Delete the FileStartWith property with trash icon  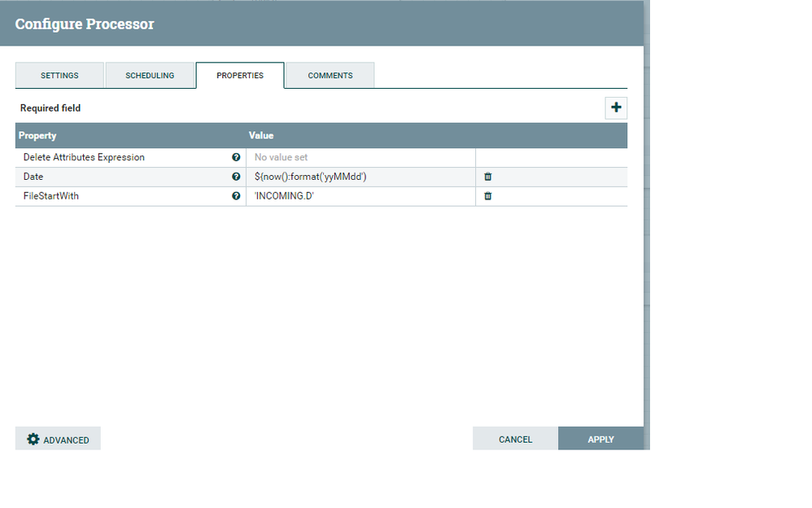click(488, 196)
